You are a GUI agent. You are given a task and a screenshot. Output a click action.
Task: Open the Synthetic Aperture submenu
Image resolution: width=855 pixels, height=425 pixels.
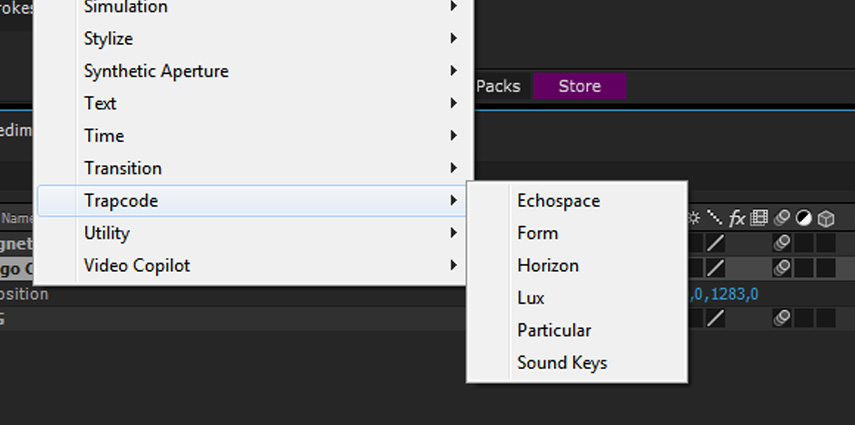[252, 71]
